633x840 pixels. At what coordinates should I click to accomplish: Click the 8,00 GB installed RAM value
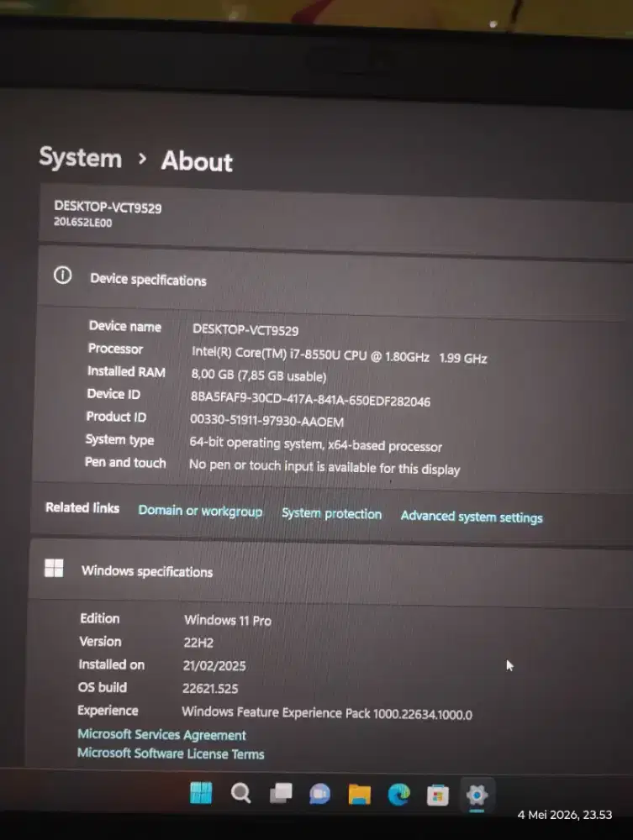[x=259, y=375]
